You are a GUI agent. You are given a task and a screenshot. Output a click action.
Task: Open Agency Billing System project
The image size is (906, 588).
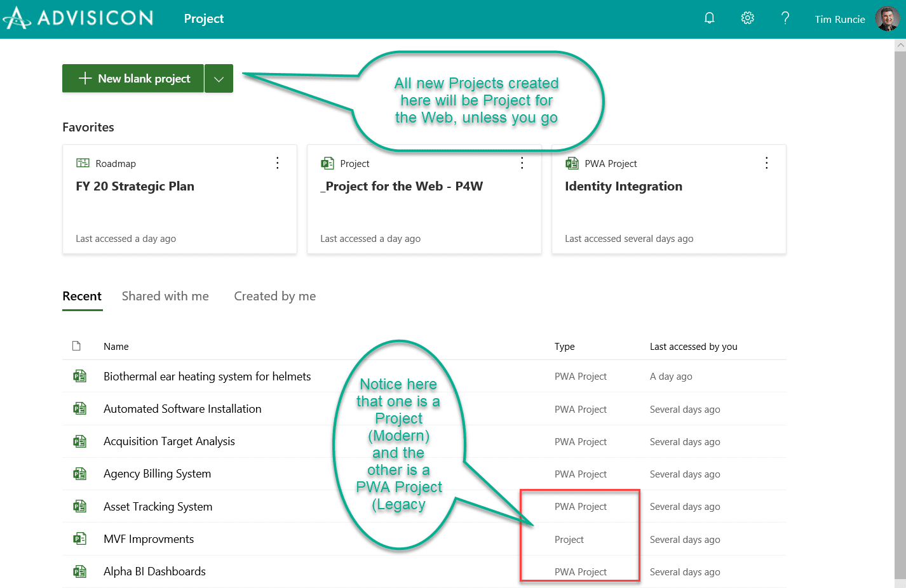point(157,474)
